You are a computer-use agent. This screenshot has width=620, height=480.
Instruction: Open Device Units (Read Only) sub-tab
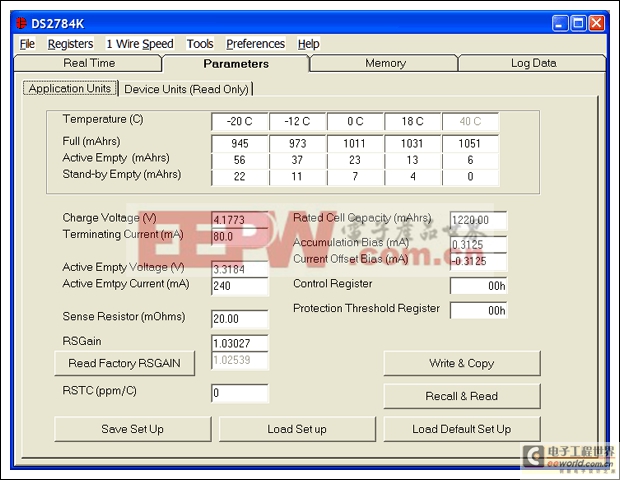186,89
